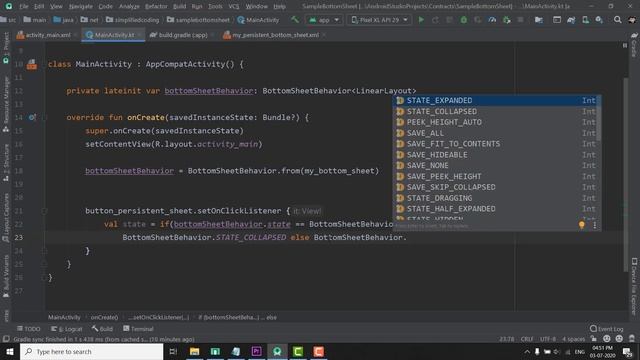Collapse the onCreate function fold marker
The height and width of the screenshot is (360, 640).
[44, 118]
